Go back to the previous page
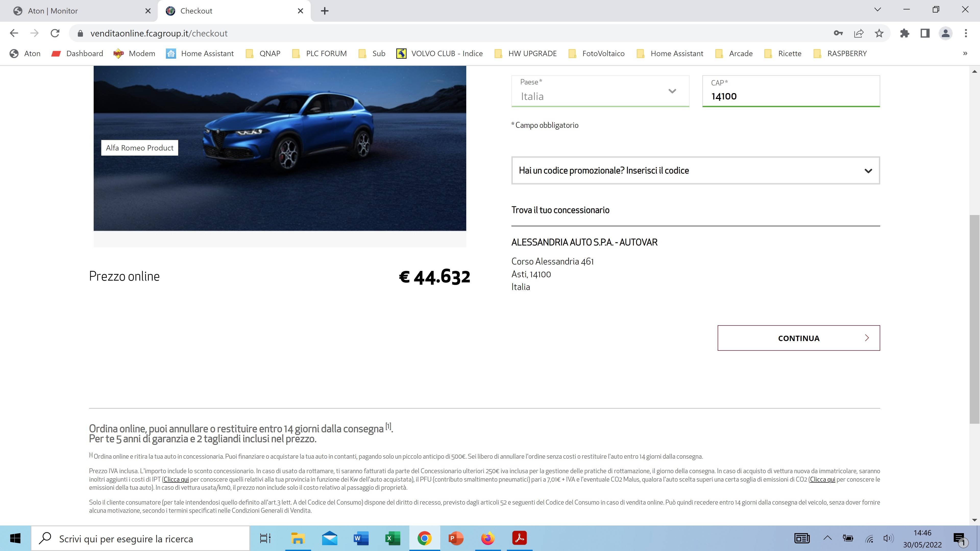980x551 pixels. (x=14, y=33)
